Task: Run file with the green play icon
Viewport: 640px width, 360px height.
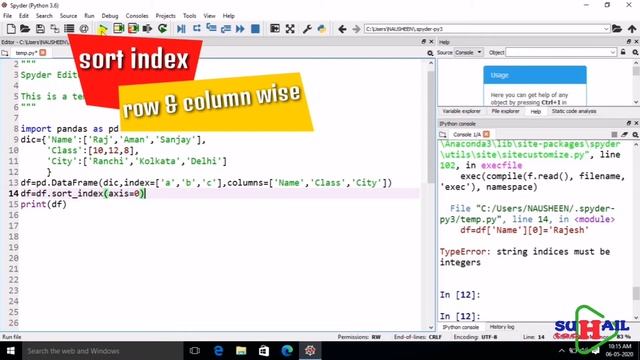Action: pos(103,29)
